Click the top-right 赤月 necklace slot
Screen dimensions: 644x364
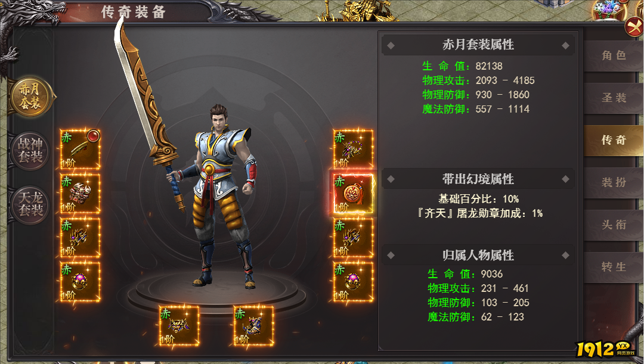353,150
